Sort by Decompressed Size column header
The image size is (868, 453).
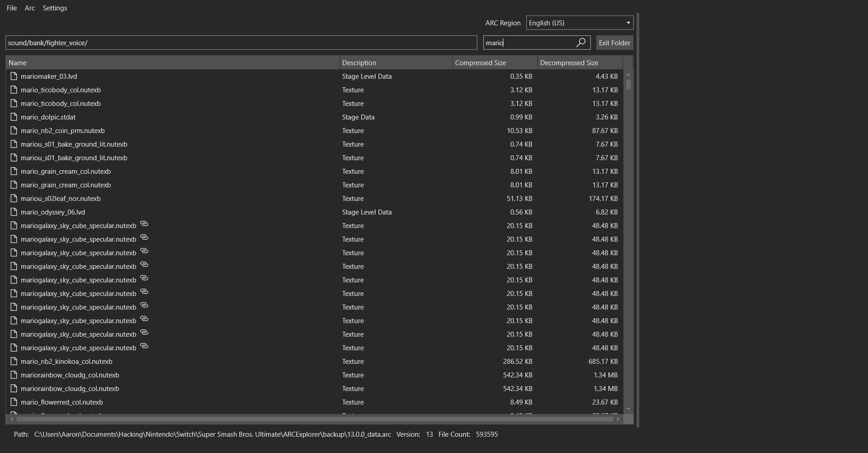tap(580, 62)
